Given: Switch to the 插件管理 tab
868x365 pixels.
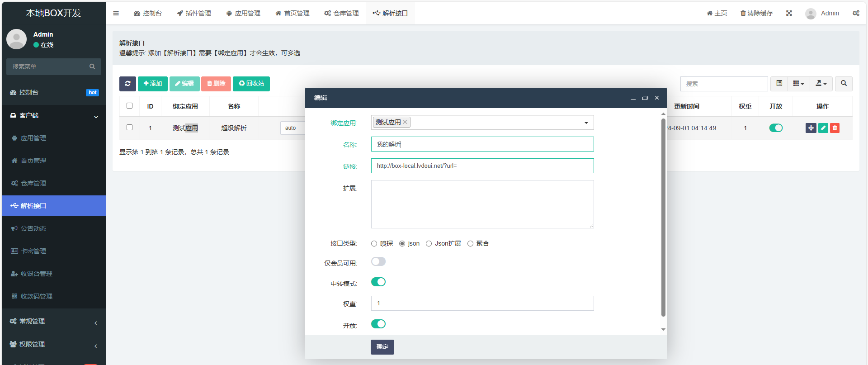Looking at the screenshot, I should click(194, 13).
